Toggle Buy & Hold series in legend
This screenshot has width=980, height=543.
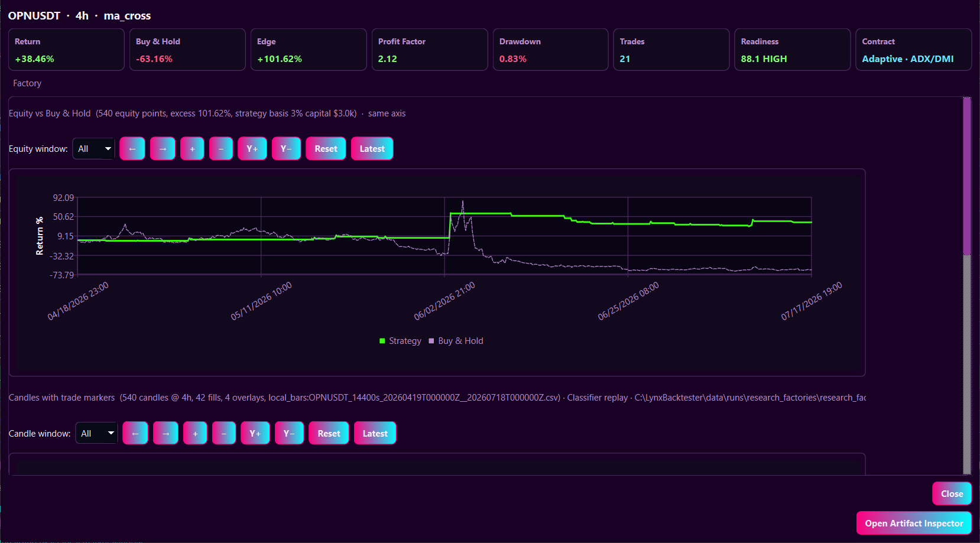(x=456, y=341)
